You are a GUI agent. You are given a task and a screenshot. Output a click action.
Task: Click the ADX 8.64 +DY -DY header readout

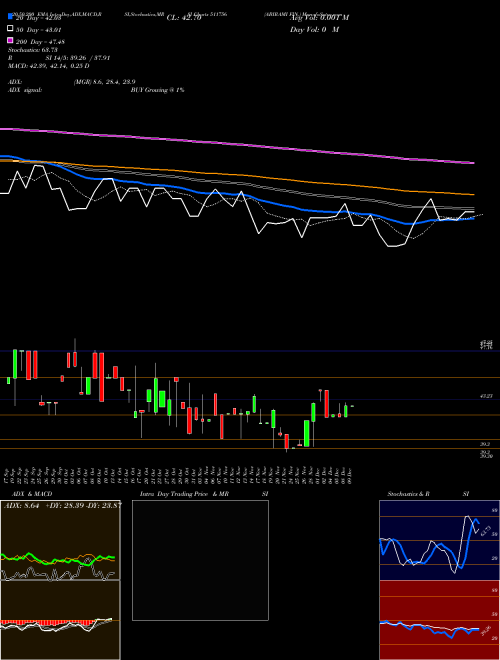[63, 505]
